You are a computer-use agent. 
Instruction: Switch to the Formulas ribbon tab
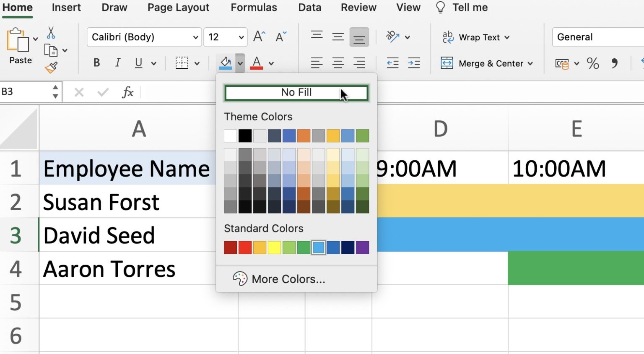pyautogui.click(x=254, y=7)
